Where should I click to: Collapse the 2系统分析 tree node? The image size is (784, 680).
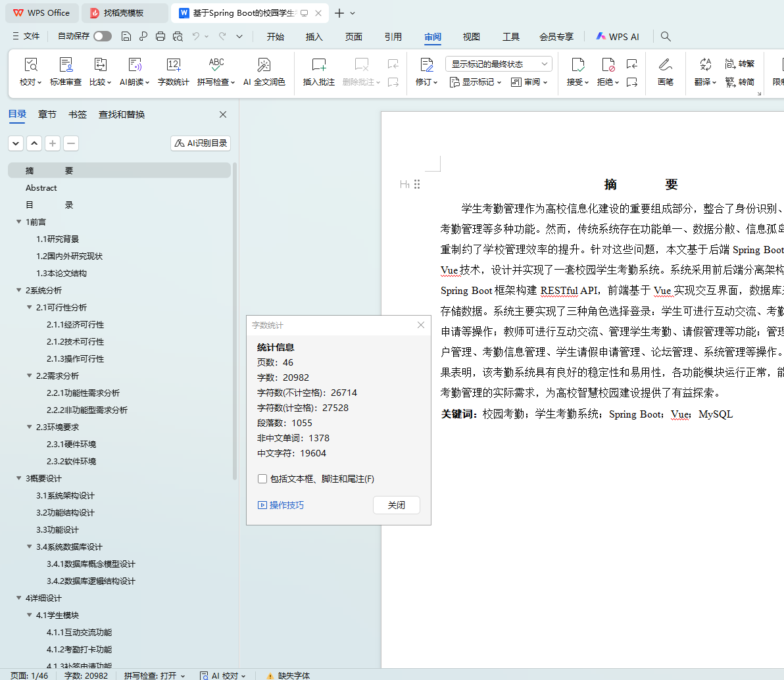(19, 290)
